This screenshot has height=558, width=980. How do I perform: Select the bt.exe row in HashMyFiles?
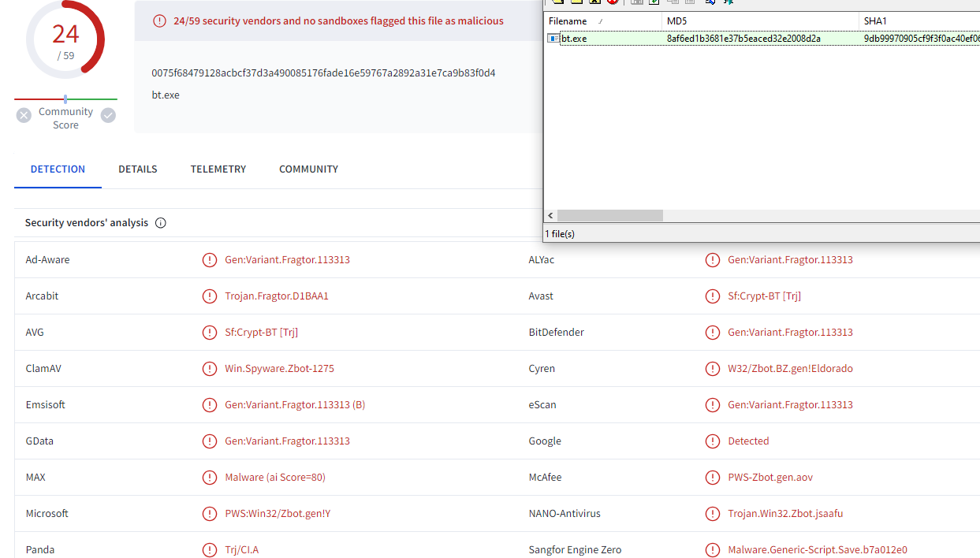coord(762,39)
